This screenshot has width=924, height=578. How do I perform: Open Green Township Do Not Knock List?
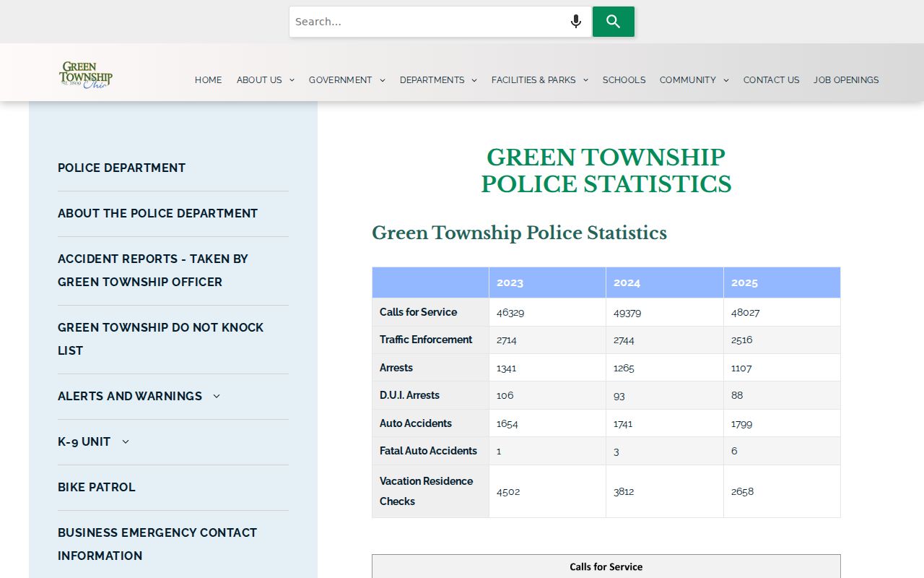(x=161, y=339)
